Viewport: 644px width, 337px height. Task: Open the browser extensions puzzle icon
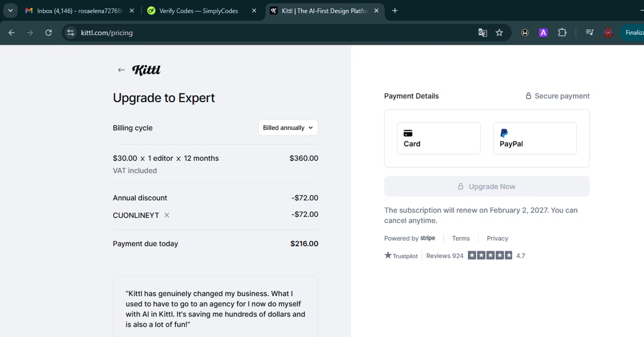pyautogui.click(x=562, y=33)
